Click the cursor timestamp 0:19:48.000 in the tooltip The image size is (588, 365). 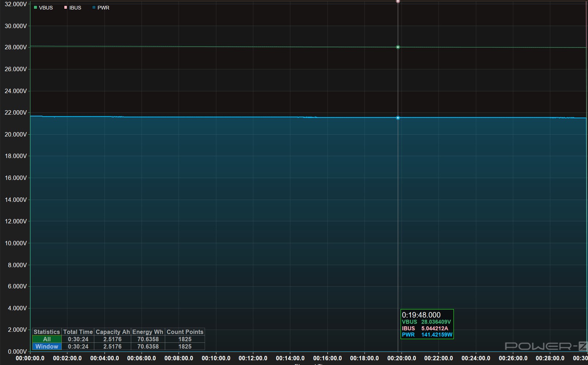[421, 315]
